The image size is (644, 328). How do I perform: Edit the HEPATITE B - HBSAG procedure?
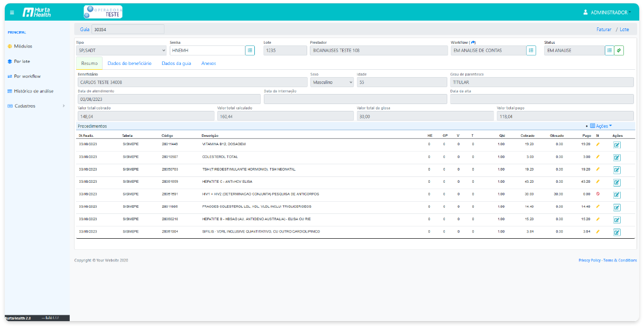coord(617,220)
